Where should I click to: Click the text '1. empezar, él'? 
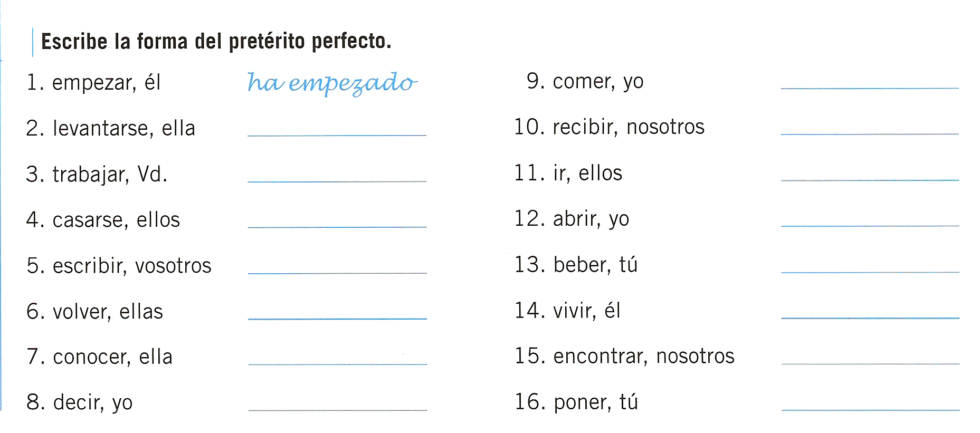[93, 82]
